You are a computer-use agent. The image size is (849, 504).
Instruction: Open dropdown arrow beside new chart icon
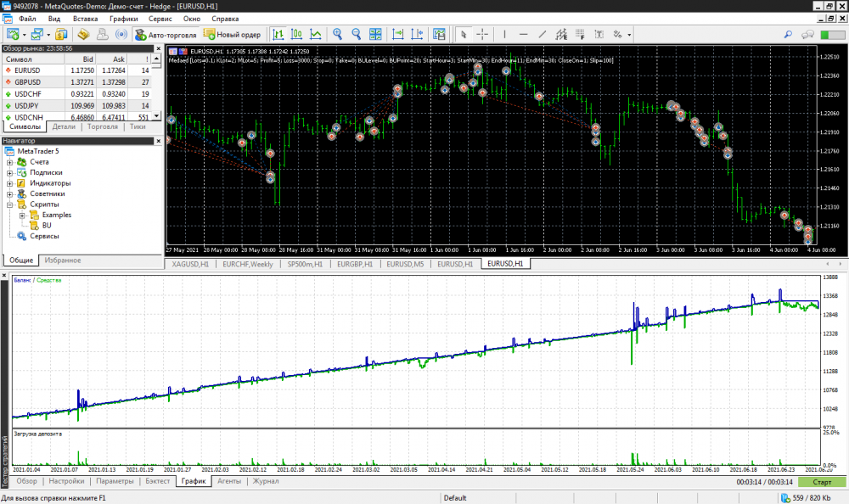[x=25, y=35]
